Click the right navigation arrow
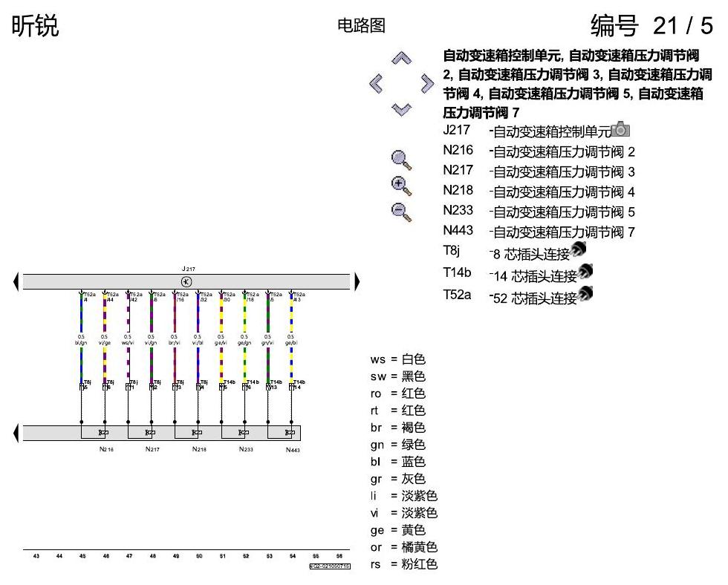 [428, 83]
